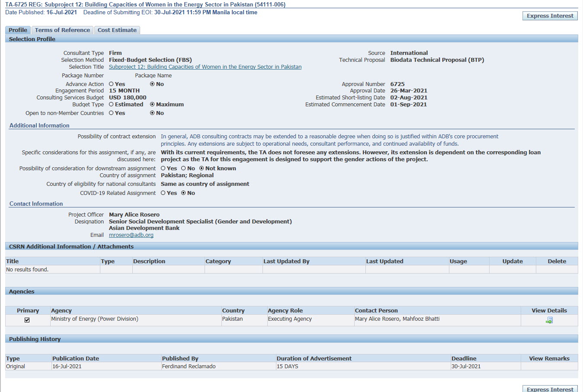This screenshot has width=583, height=392.
Task: Click Biodata Technical Proposal (BTP) value
Action: coord(437,60)
